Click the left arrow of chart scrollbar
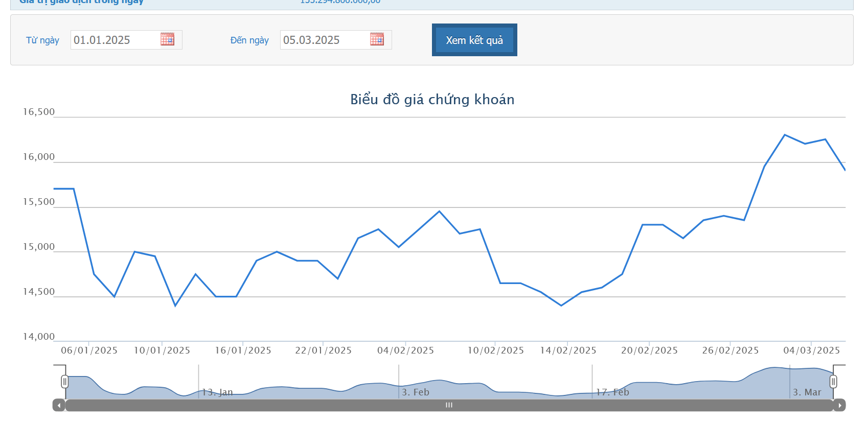This screenshot has width=868, height=423. (x=59, y=405)
